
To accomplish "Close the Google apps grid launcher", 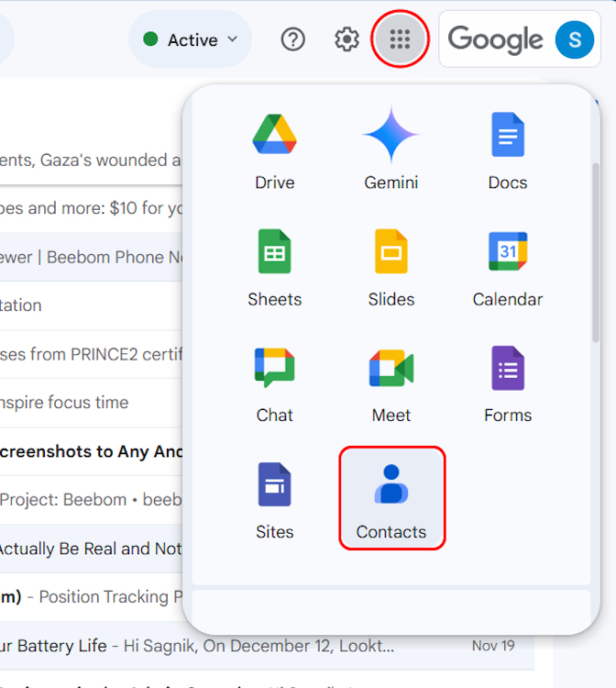I will pyautogui.click(x=401, y=39).
